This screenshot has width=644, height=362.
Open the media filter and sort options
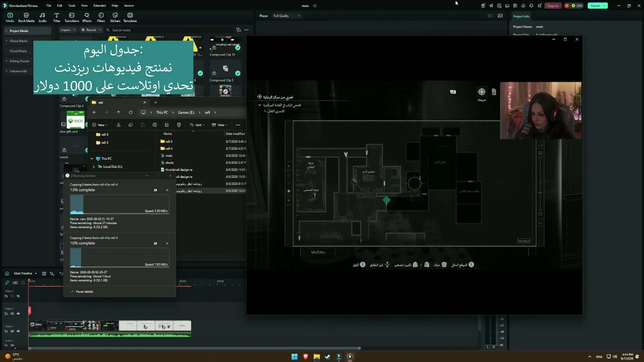click(238, 30)
